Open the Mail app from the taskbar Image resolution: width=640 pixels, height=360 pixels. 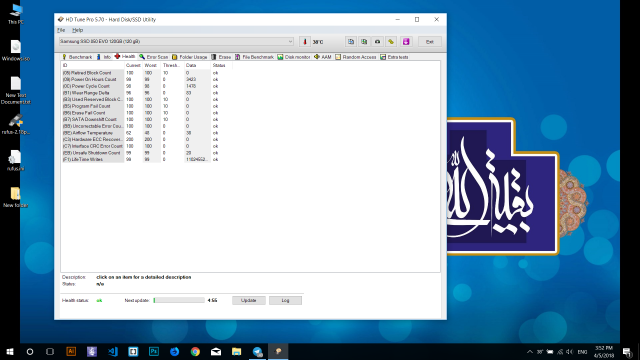tap(216, 351)
